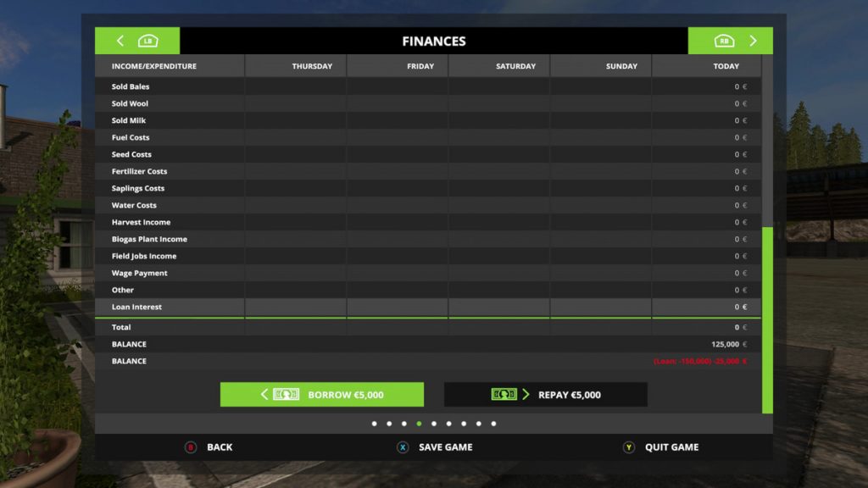Borrow €5,000 from the bank
This screenshot has height=488, width=868.
tap(322, 395)
